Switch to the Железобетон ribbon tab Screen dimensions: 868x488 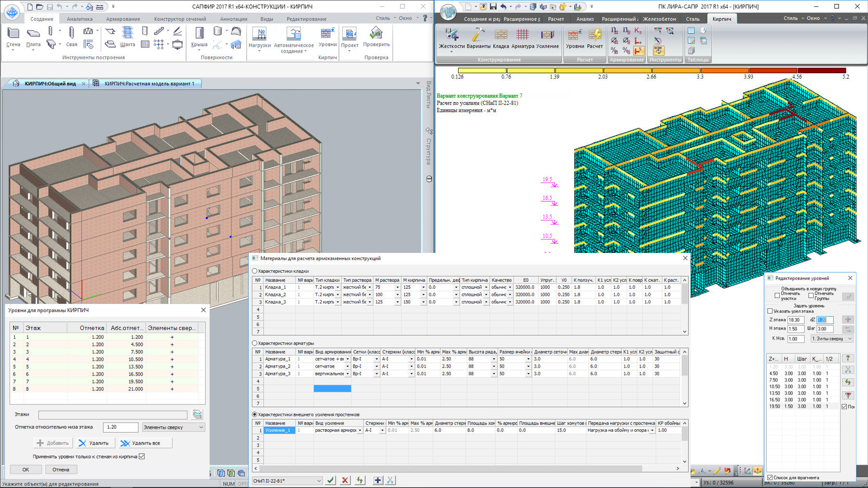coord(659,19)
